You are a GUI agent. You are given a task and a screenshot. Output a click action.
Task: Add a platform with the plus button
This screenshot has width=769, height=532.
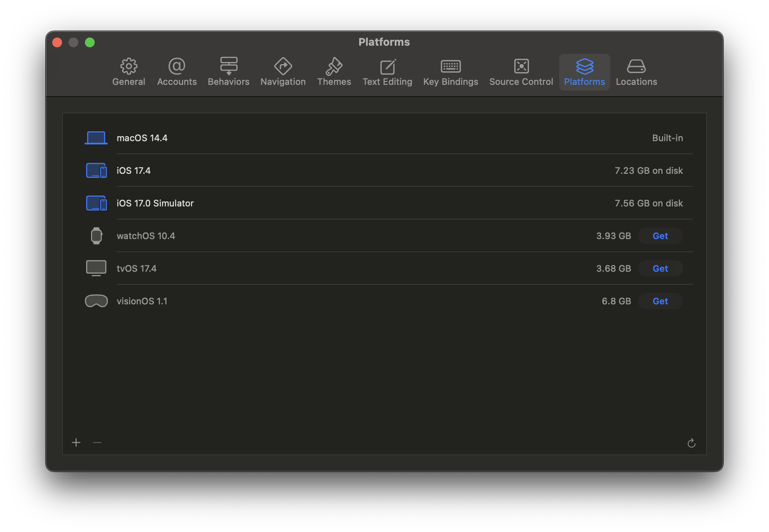(x=76, y=443)
